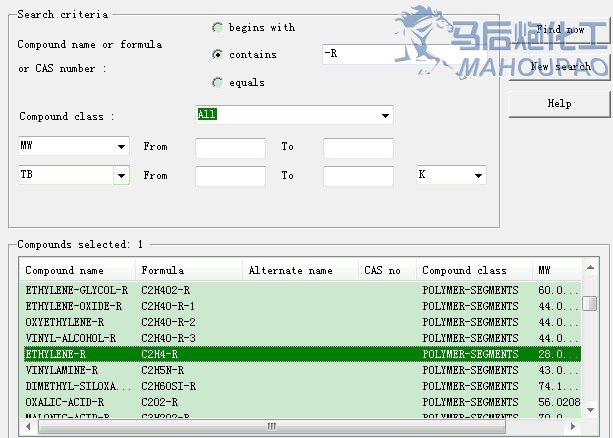Click the formula C2H4O-R-3 cell
The height and width of the screenshot is (438, 613).
coord(168,338)
